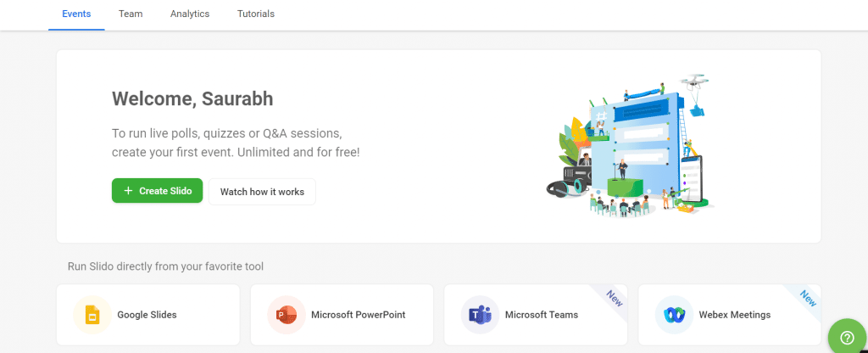Screen dimensions: 868x353
Task: Go to the Analytics tab
Action: [x=190, y=14]
